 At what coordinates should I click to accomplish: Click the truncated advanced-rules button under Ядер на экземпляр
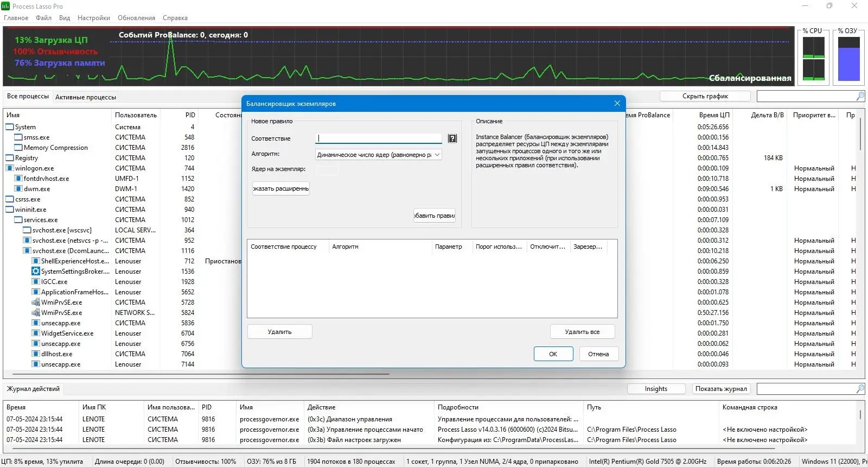(281, 188)
